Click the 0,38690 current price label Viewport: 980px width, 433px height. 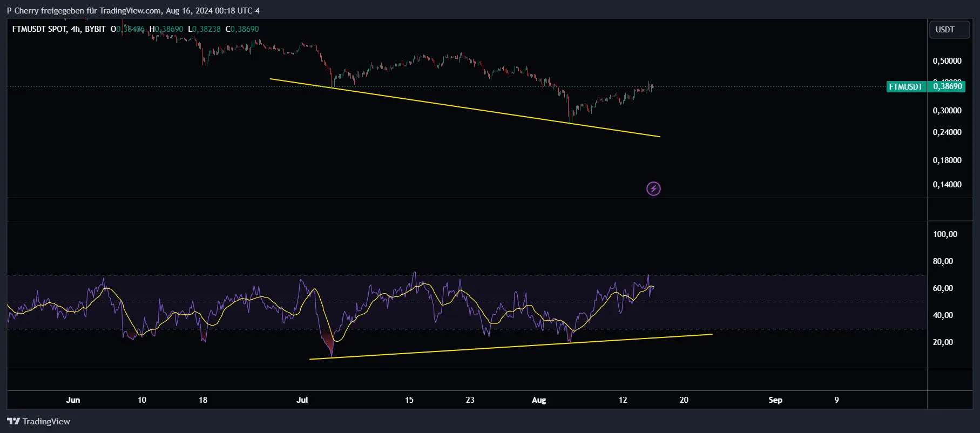[x=948, y=86]
